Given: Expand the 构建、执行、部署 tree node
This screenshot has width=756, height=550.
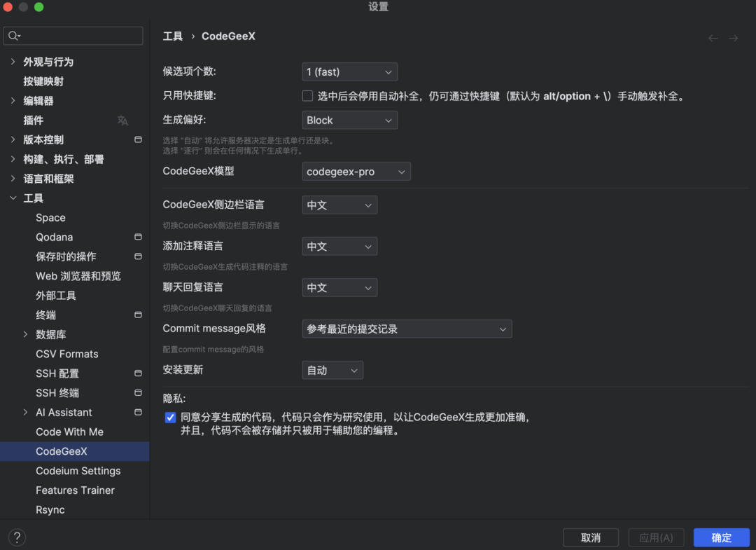Looking at the screenshot, I should pyautogui.click(x=13, y=159).
